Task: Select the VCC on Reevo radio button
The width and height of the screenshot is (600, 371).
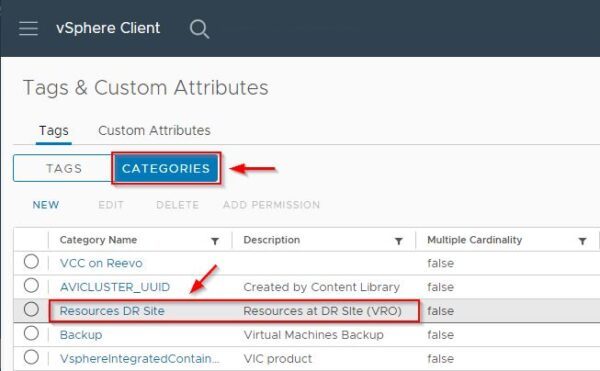Action: point(31,262)
